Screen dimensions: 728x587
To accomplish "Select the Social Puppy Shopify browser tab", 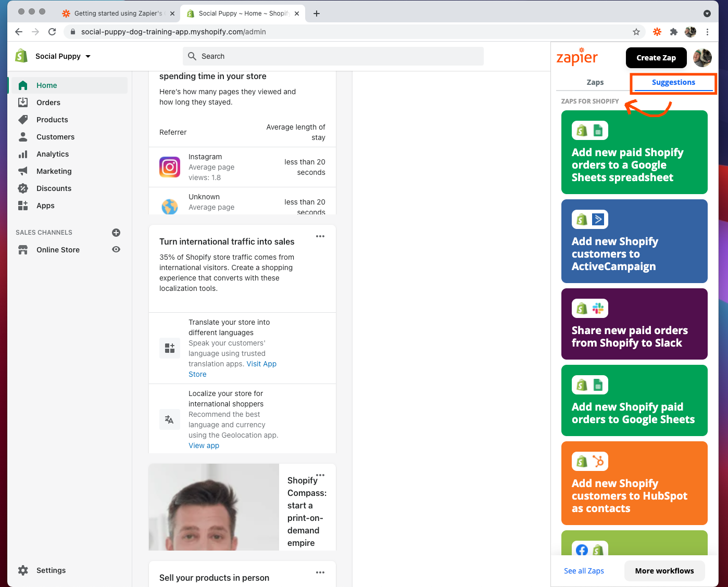I will click(x=243, y=14).
